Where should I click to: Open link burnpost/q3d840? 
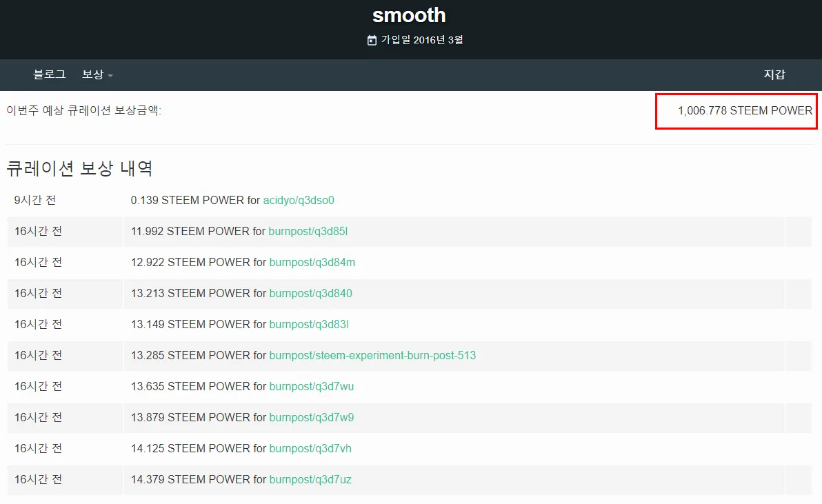pyautogui.click(x=310, y=294)
